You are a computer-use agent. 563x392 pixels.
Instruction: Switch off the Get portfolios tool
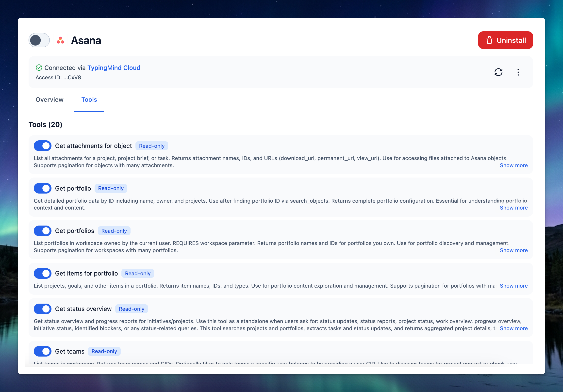pos(43,231)
